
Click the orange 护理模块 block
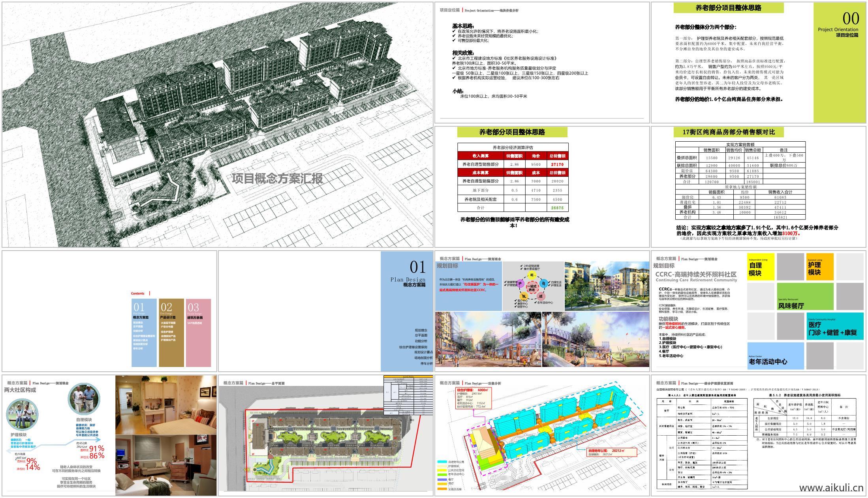click(819, 267)
